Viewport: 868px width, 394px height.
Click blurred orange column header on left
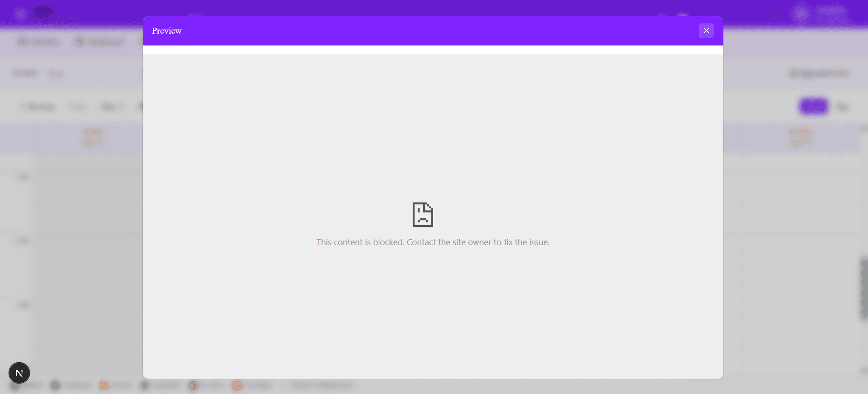click(93, 137)
